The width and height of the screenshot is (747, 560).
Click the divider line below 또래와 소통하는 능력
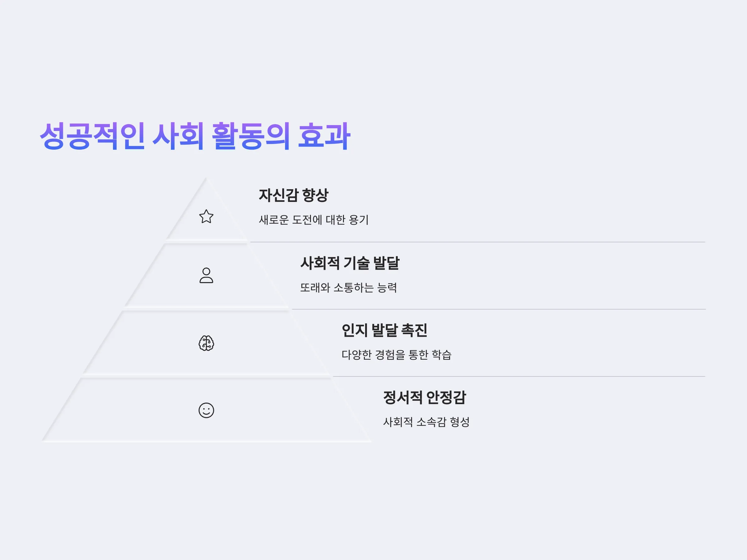click(x=499, y=309)
